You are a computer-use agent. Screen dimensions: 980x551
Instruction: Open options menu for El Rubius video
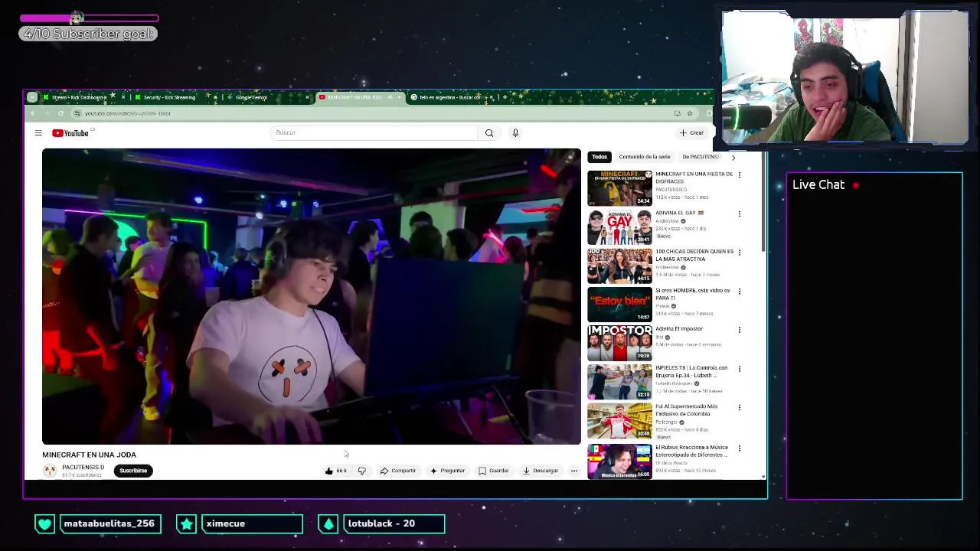(739, 448)
